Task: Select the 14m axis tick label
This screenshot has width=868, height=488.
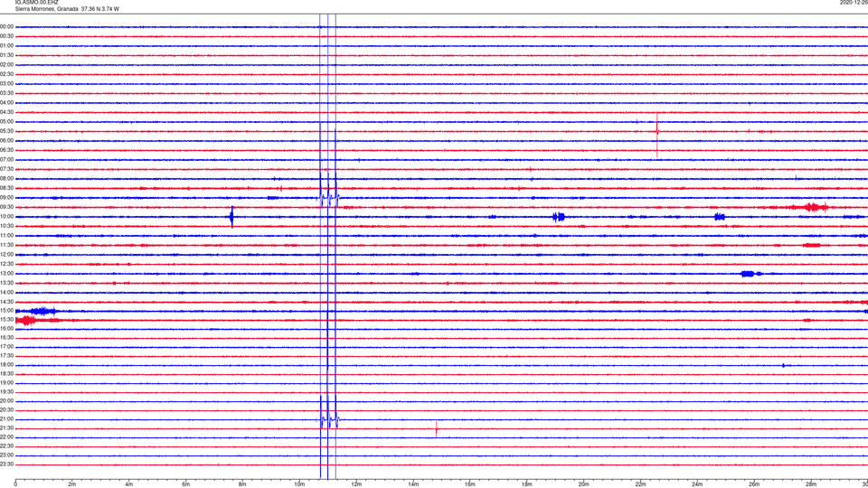Action: coord(413,484)
